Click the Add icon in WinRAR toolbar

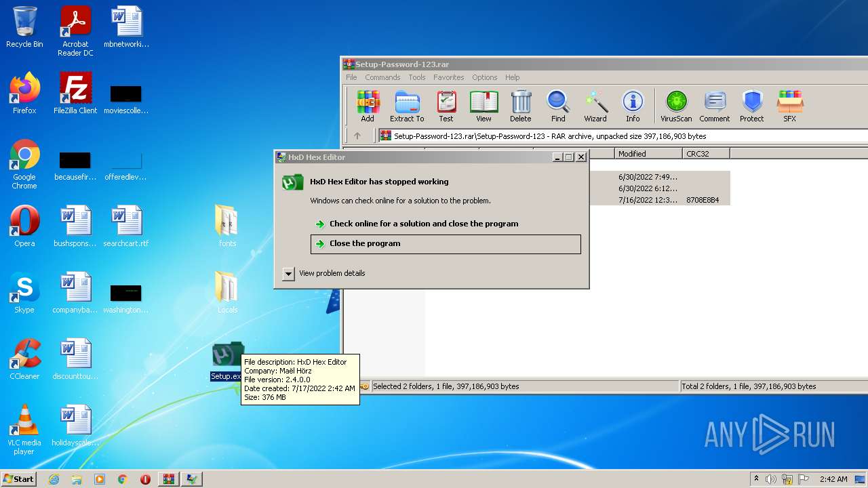tap(367, 106)
